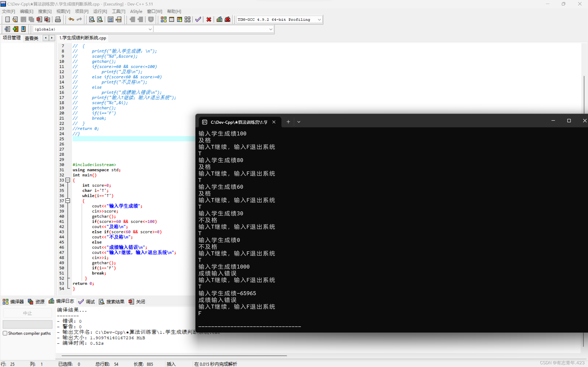
Task: Switch to the 编译日志 bottom tab
Action: pos(62,301)
